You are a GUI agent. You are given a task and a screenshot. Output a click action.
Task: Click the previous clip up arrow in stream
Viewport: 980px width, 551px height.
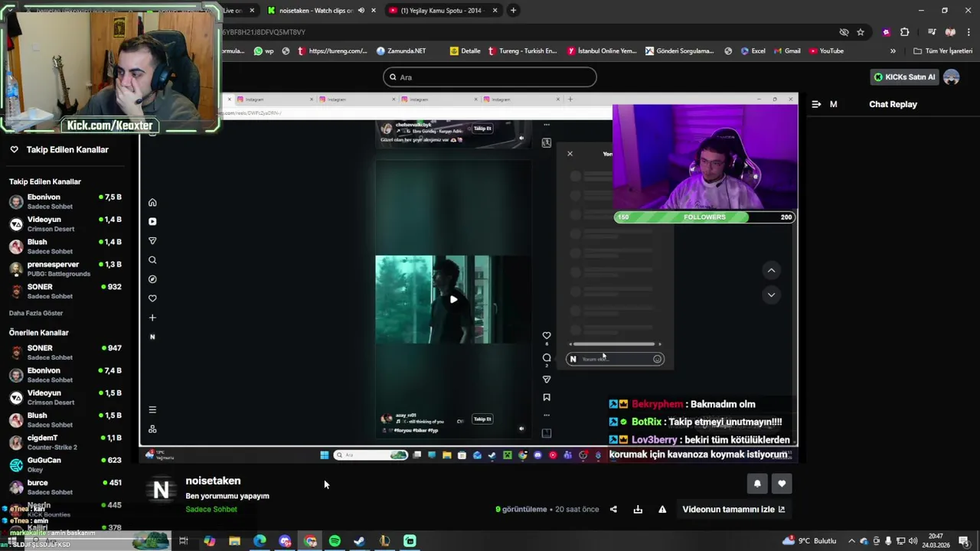tap(771, 270)
